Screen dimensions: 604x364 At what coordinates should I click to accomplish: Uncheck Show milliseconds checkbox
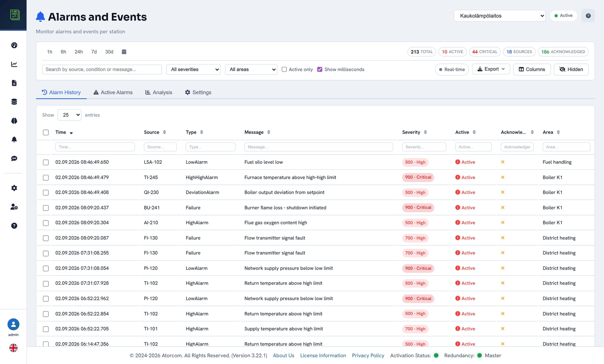pos(320,69)
